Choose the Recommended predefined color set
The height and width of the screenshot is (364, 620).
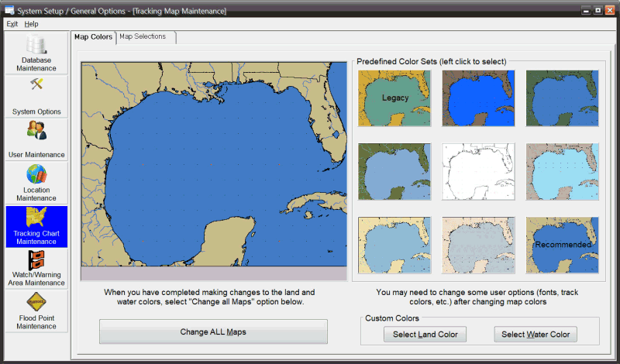[563, 245]
